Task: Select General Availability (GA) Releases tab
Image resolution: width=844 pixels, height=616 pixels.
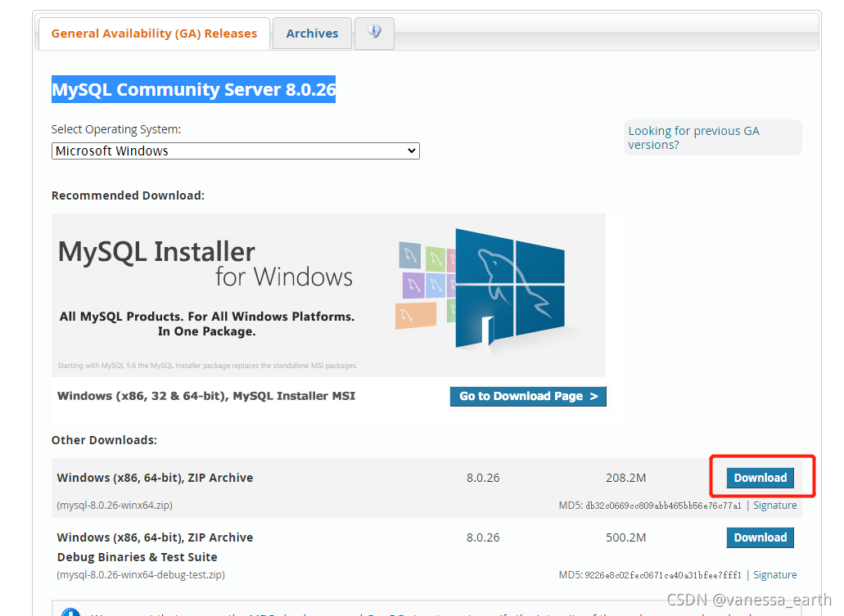Action: 154,34
